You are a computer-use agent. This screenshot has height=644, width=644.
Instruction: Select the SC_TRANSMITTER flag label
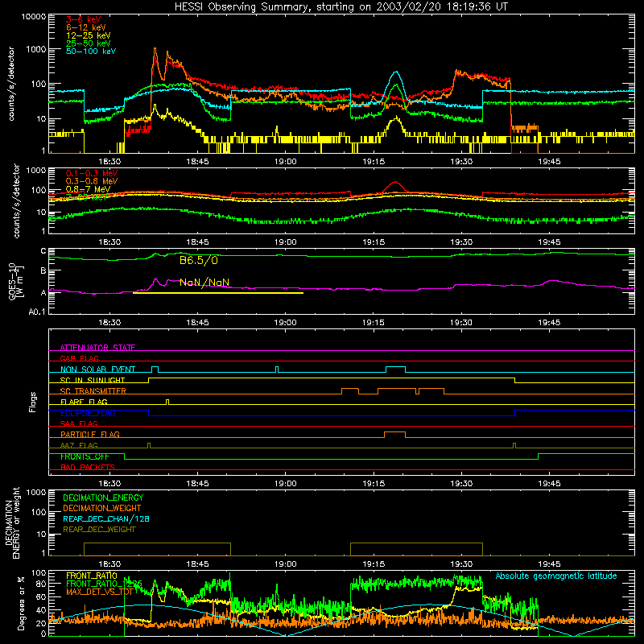click(93, 391)
